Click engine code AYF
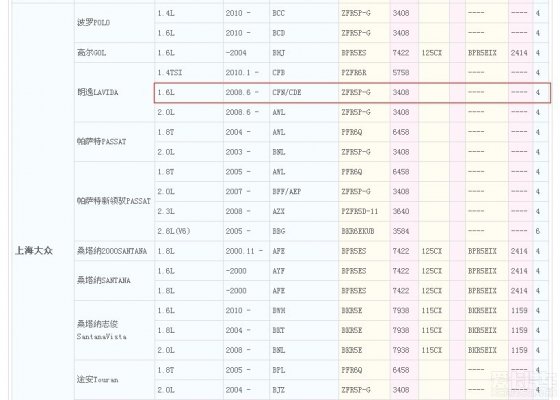 [x=279, y=271]
